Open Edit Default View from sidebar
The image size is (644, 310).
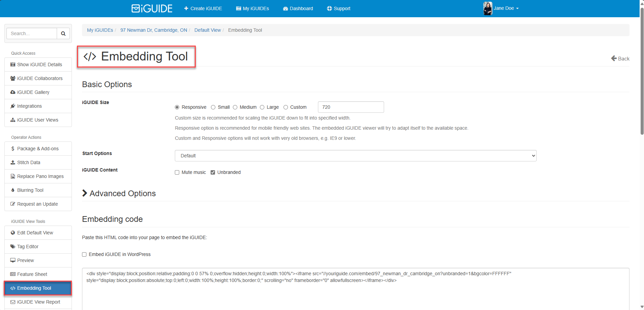[x=38, y=233]
